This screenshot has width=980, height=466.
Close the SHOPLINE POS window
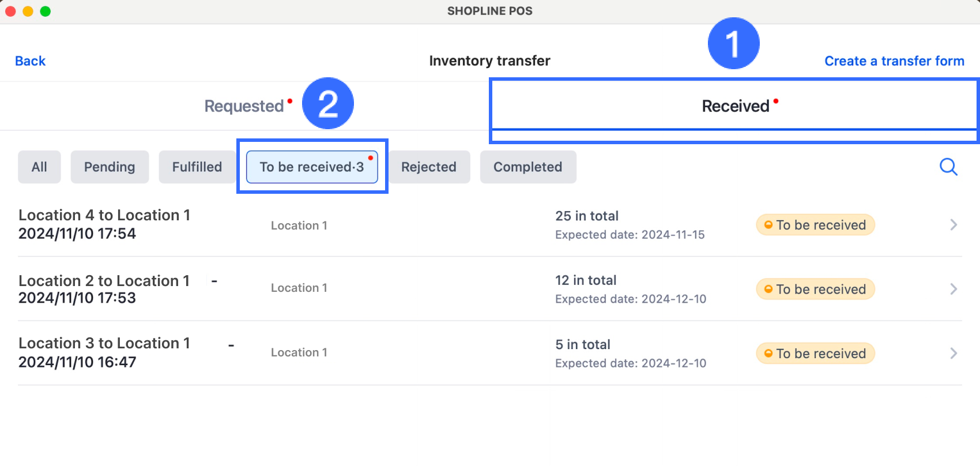tap(10, 12)
